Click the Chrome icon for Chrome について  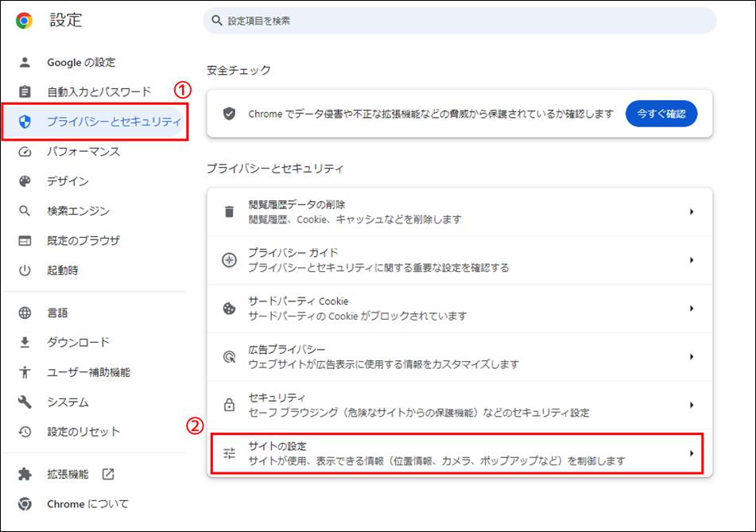tap(25, 504)
